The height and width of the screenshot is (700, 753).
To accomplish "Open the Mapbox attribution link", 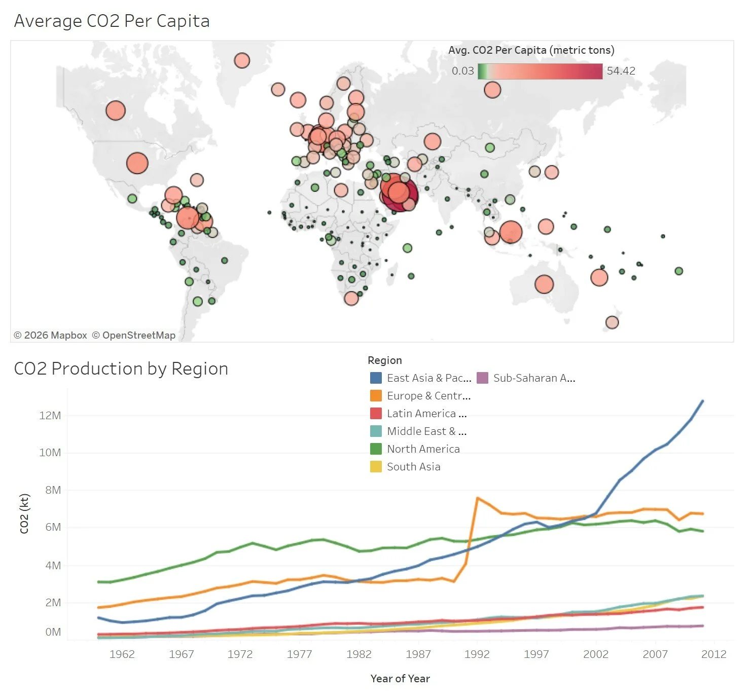I will [x=50, y=335].
